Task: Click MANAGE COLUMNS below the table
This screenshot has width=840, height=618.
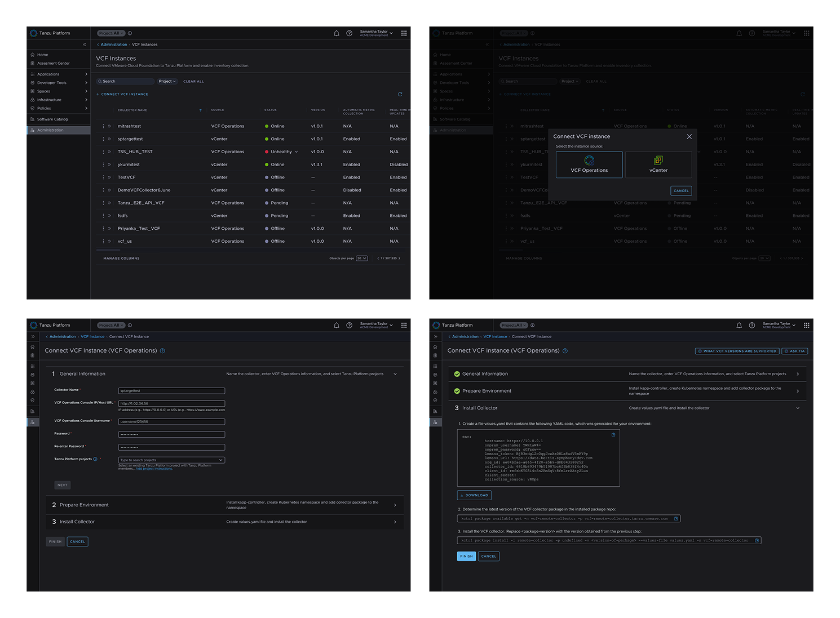Action: 121,259
